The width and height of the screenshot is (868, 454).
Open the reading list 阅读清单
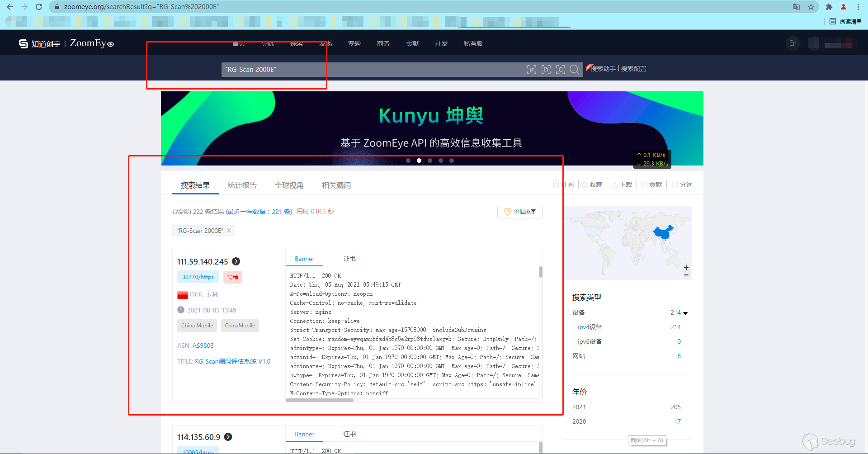coord(846,21)
